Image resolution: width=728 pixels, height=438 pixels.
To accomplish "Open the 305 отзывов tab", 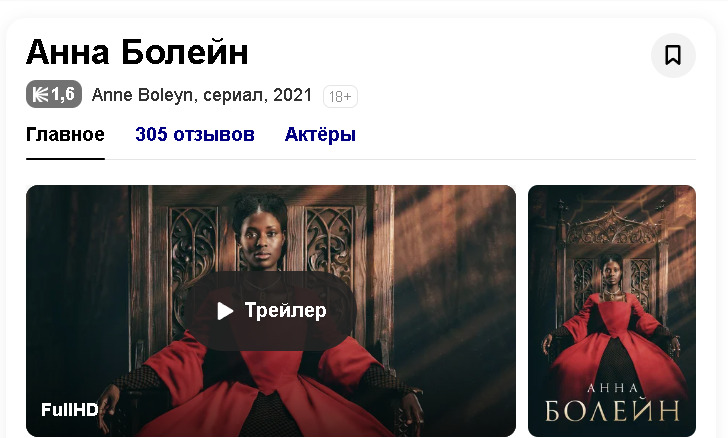I will point(195,135).
